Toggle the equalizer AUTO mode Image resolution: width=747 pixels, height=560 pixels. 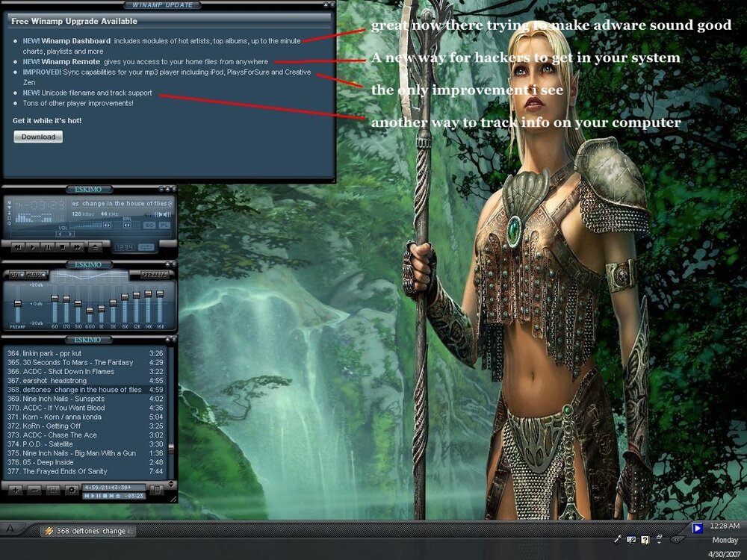[x=34, y=275]
